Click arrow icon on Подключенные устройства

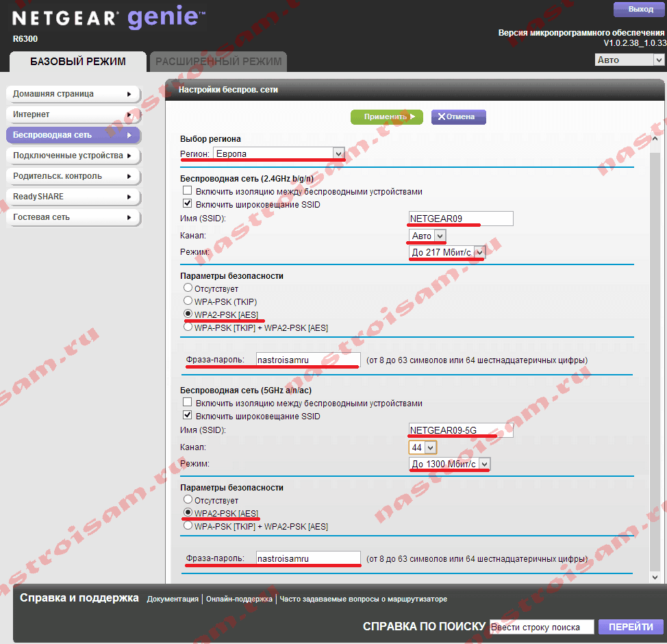(129, 156)
